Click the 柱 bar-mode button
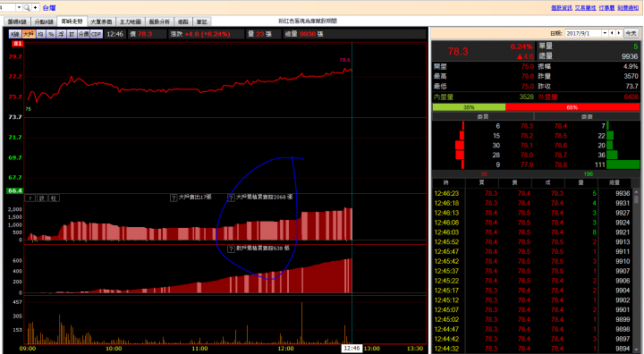Image resolution: width=644 pixels, height=354 pixels. [54, 198]
